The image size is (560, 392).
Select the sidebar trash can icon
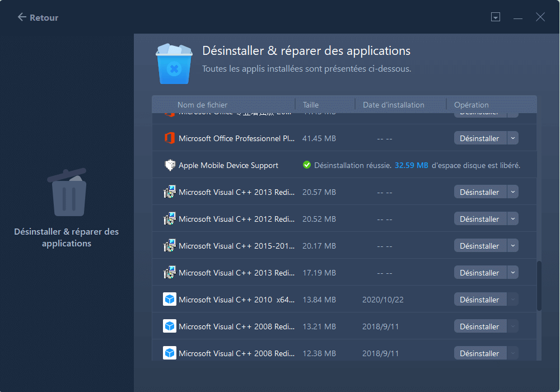(67, 192)
